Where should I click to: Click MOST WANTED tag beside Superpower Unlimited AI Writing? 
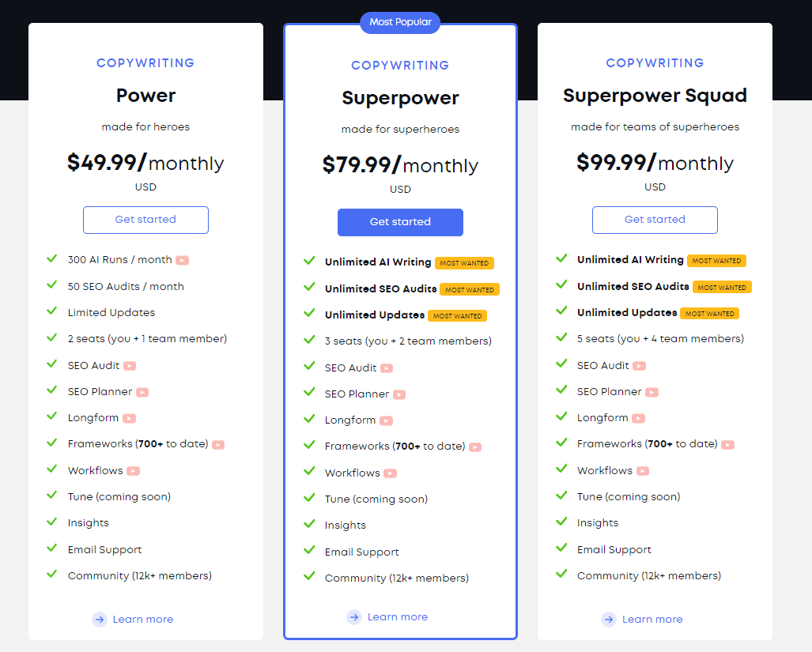465,263
